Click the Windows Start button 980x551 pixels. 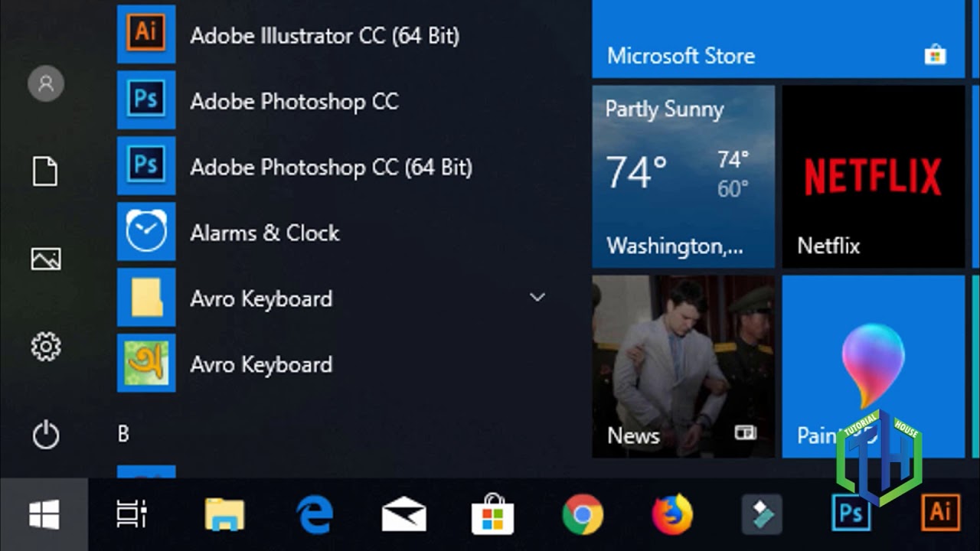[x=44, y=514]
